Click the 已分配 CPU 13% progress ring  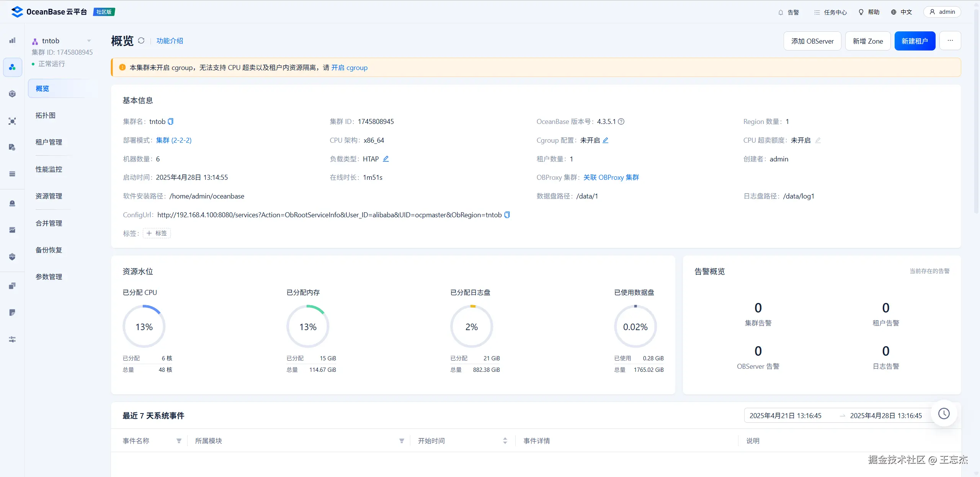[144, 327]
